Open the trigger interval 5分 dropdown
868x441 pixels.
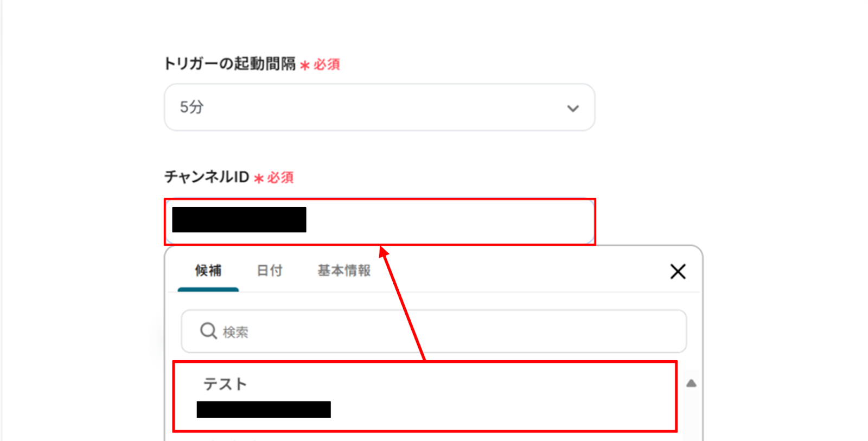pyautogui.click(x=380, y=107)
